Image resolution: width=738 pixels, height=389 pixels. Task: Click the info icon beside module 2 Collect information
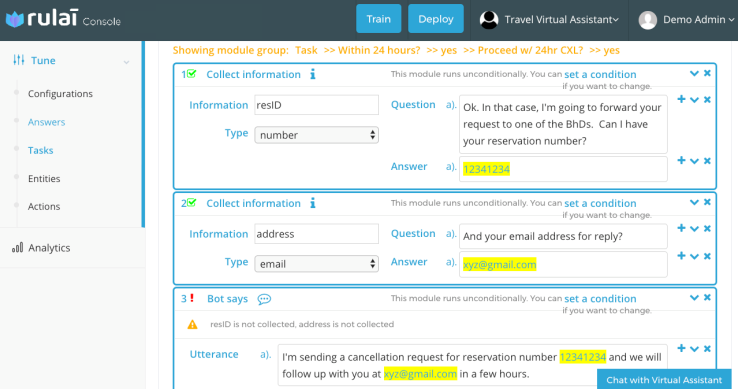[313, 203]
